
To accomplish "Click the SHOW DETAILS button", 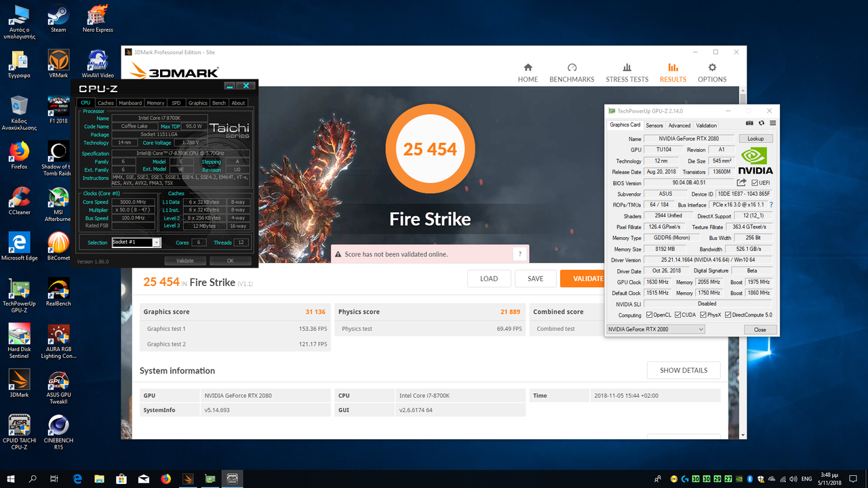I will [684, 370].
